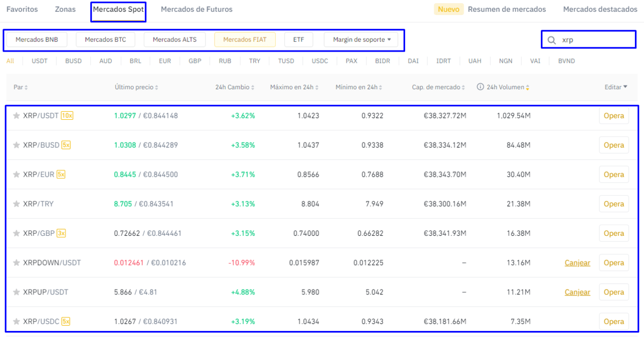Click Canjear link for XRPUP/USDT
Viewport: 644px width, 339px height.
point(577,292)
